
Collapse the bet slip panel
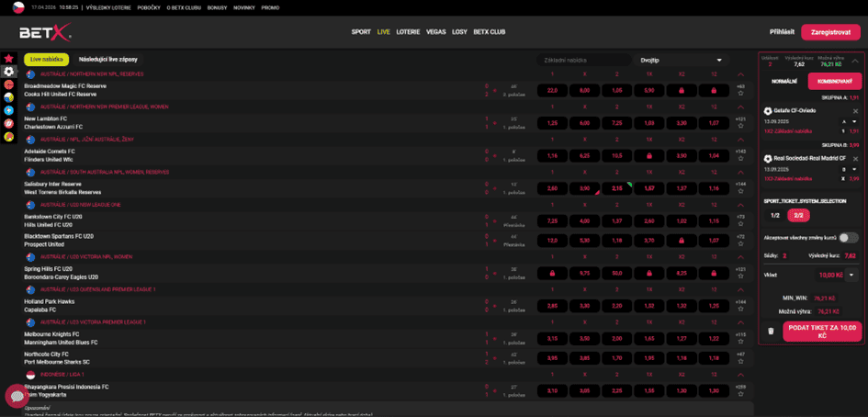[855, 61]
